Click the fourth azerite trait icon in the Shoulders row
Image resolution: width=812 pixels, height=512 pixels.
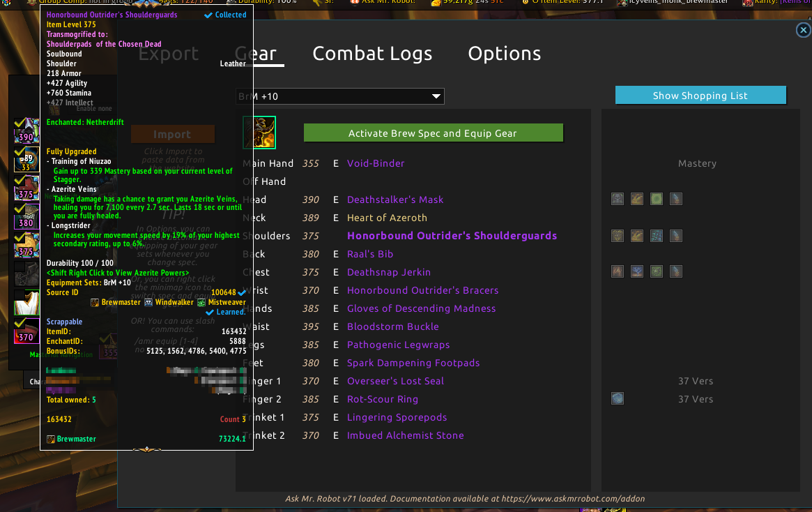(676, 236)
